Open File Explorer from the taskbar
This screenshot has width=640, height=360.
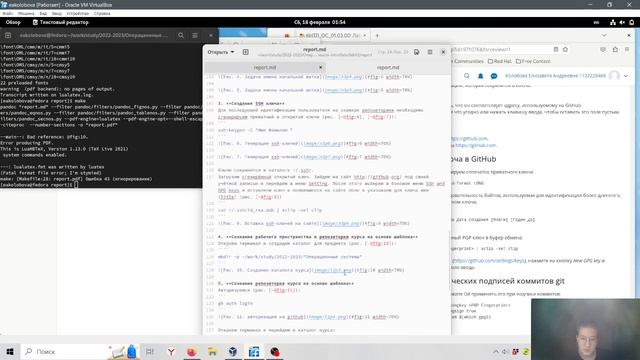212,351
